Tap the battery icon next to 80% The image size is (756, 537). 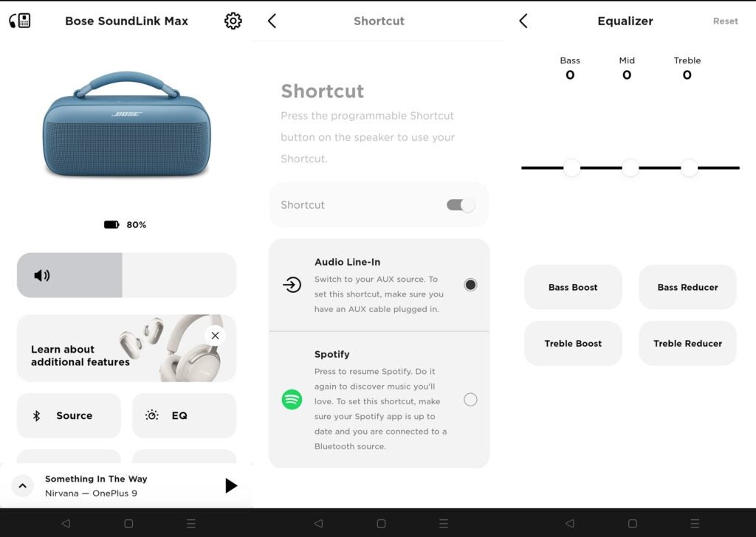[x=111, y=224]
